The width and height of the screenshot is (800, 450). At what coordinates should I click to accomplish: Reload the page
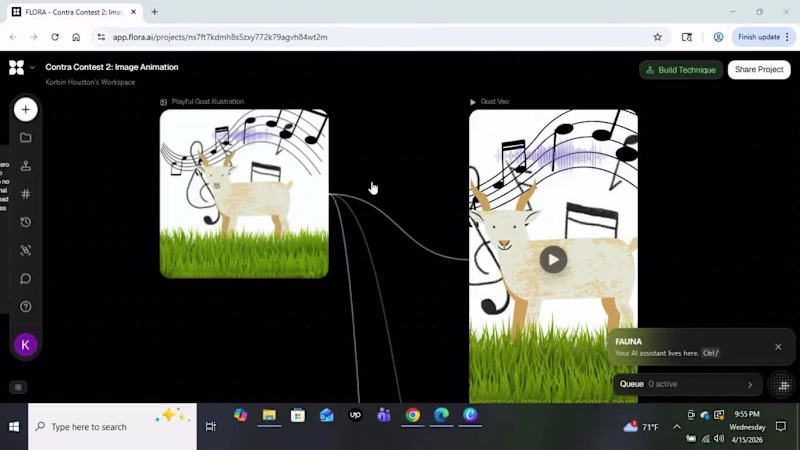(x=55, y=37)
